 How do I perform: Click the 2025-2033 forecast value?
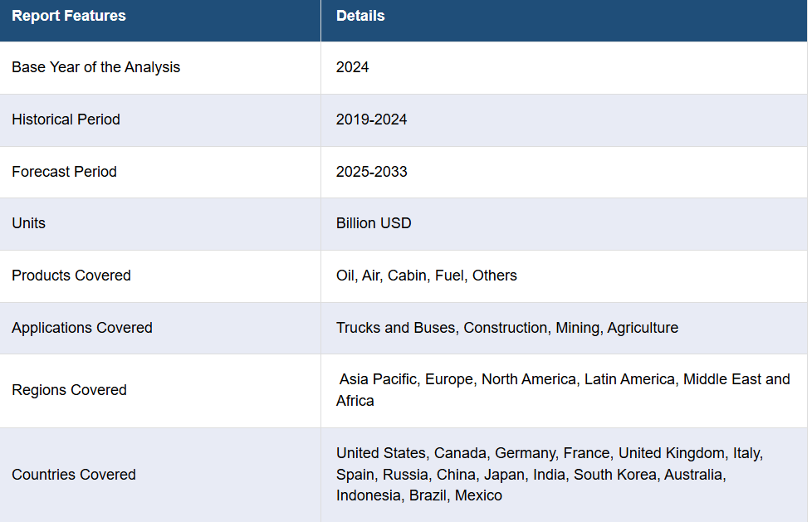pyautogui.click(x=371, y=172)
